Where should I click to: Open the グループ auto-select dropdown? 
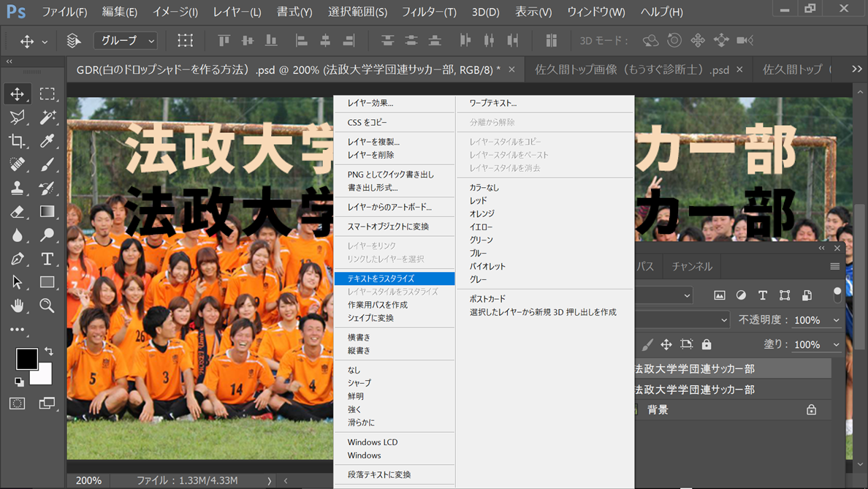coord(126,40)
